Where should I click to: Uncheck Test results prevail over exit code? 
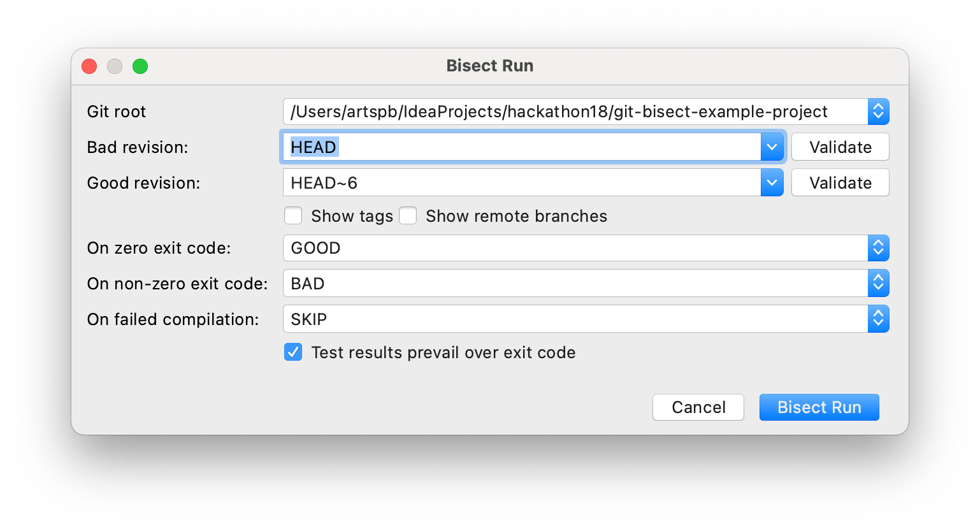click(293, 352)
